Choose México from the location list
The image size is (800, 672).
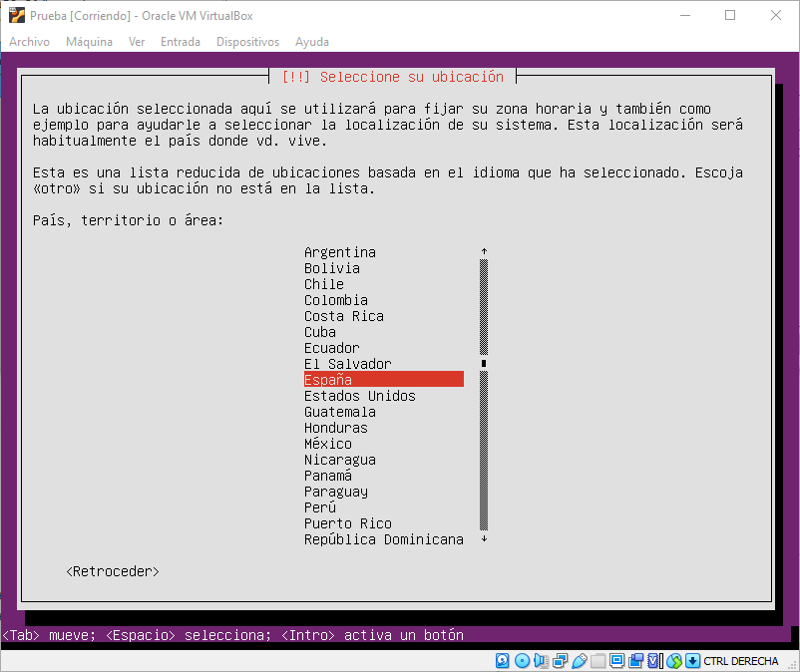[328, 444]
